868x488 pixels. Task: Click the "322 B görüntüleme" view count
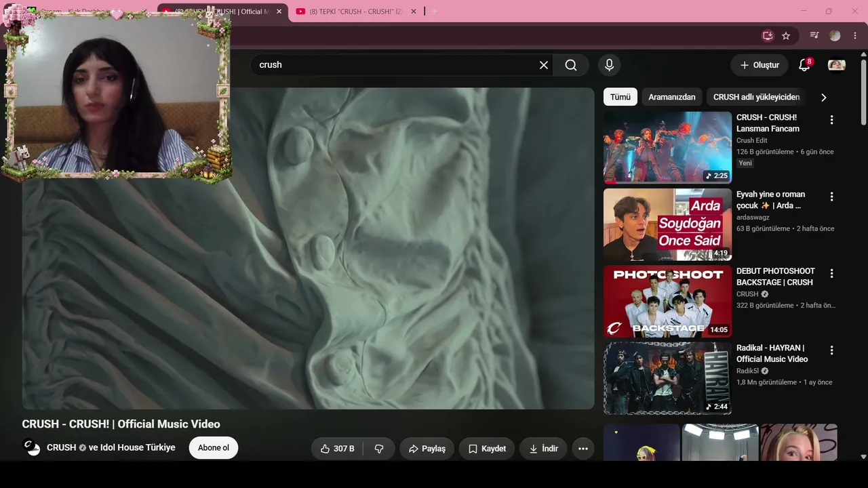(765, 306)
